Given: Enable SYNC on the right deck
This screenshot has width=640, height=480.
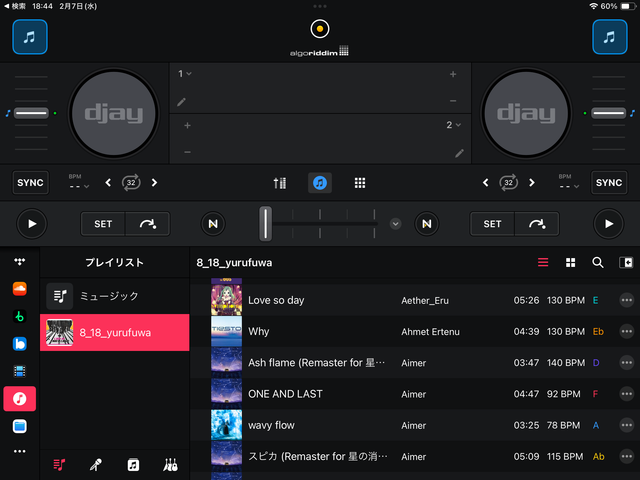Looking at the screenshot, I should click(x=609, y=182).
